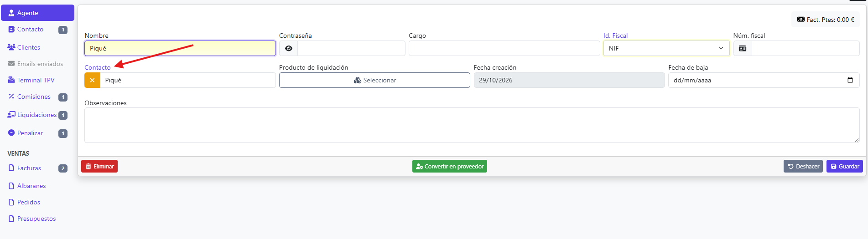The width and height of the screenshot is (868, 239).
Task: Expand the Id. Fiscal NIF dropdown
Action: coord(666,48)
